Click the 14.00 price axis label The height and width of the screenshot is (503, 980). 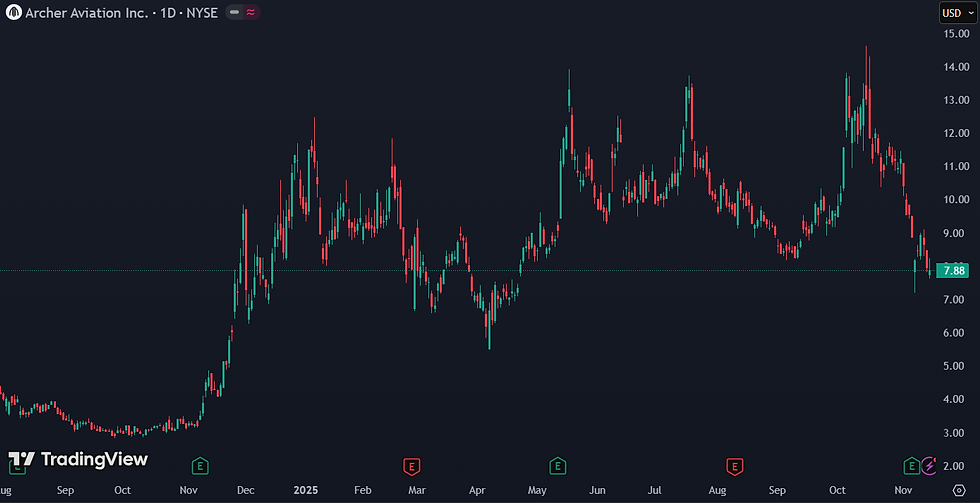[x=956, y=67]
